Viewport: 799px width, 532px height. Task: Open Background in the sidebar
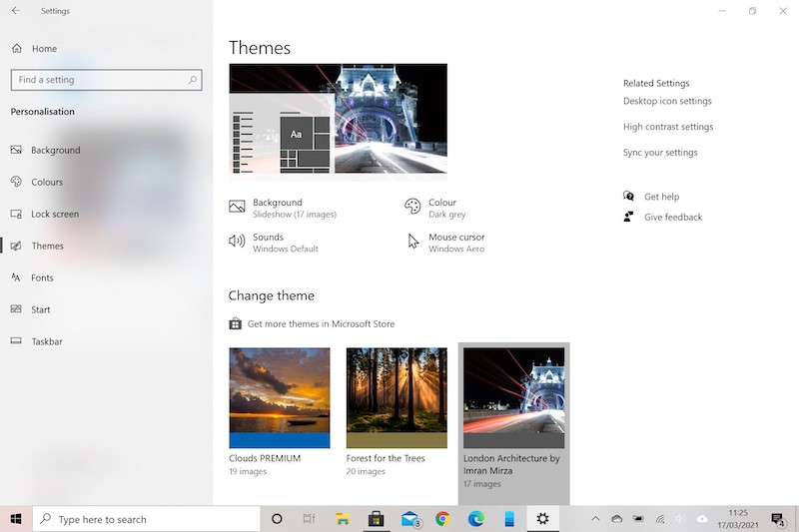pyautogui.click(x=45, y=150)
